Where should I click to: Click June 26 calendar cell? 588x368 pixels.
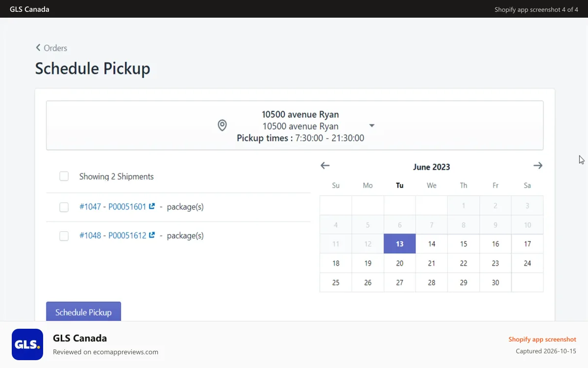click(x=368, y=283)
